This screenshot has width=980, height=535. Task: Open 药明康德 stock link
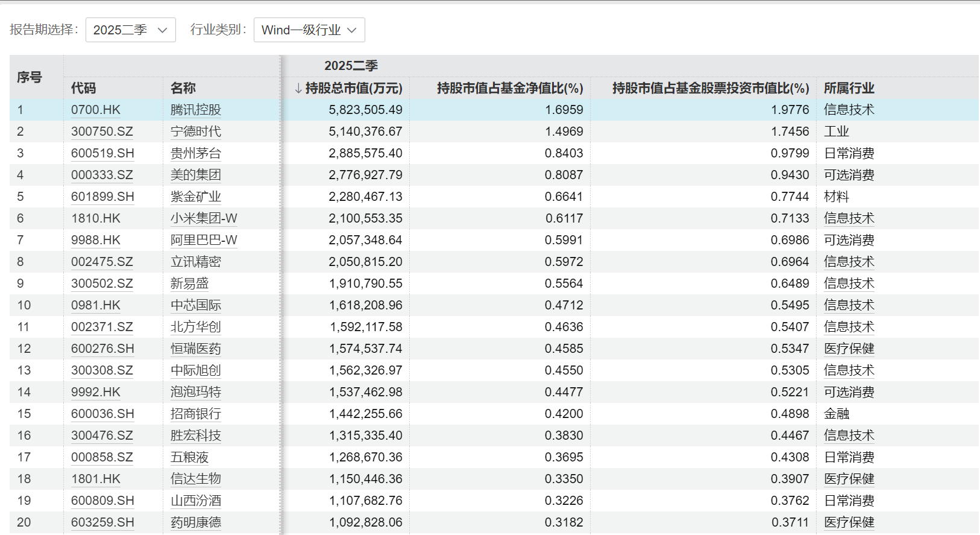tap(195, 522)
